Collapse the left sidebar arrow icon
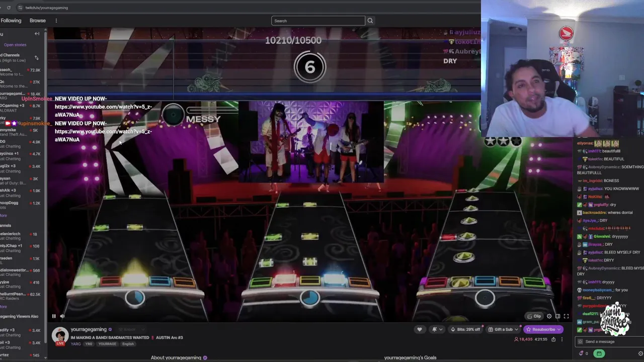644x362 pixels. click(x=37, y=34)
